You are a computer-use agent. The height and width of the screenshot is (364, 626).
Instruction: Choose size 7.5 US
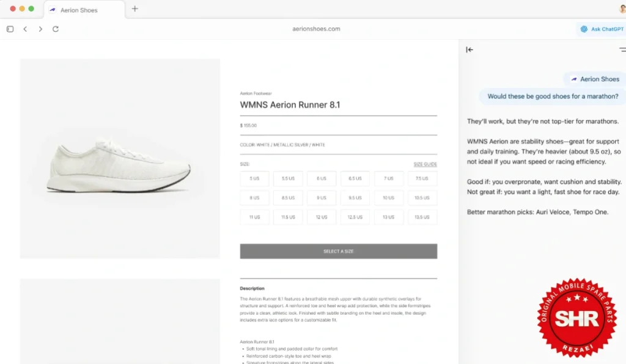coord(422,178)
